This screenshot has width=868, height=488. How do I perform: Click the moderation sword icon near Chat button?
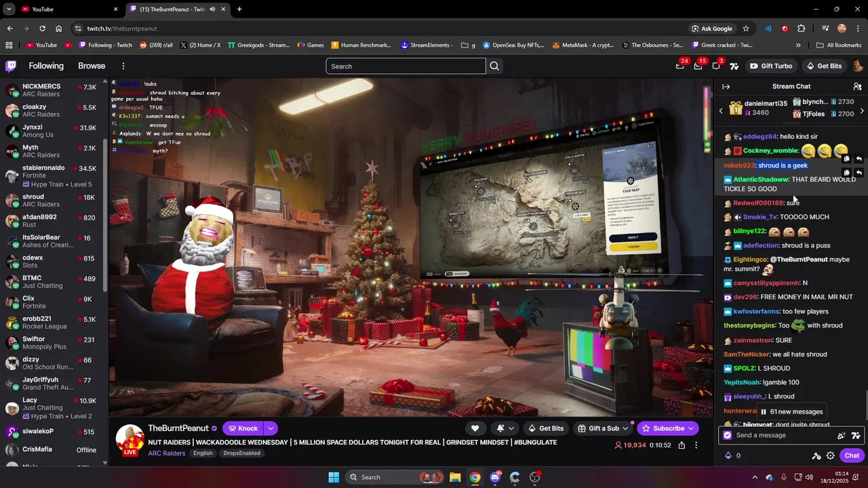click(x=816, y=455)
